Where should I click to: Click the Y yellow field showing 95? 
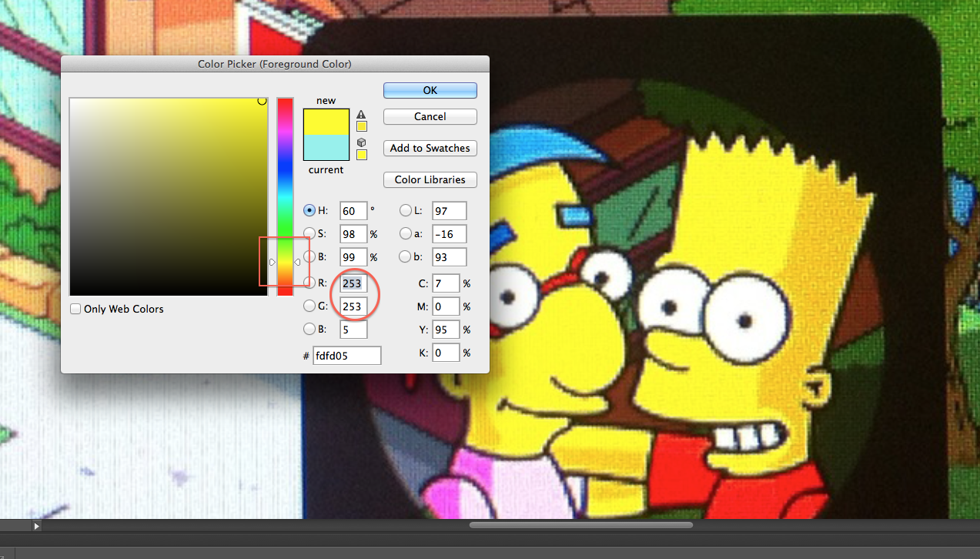click(447, 330)
